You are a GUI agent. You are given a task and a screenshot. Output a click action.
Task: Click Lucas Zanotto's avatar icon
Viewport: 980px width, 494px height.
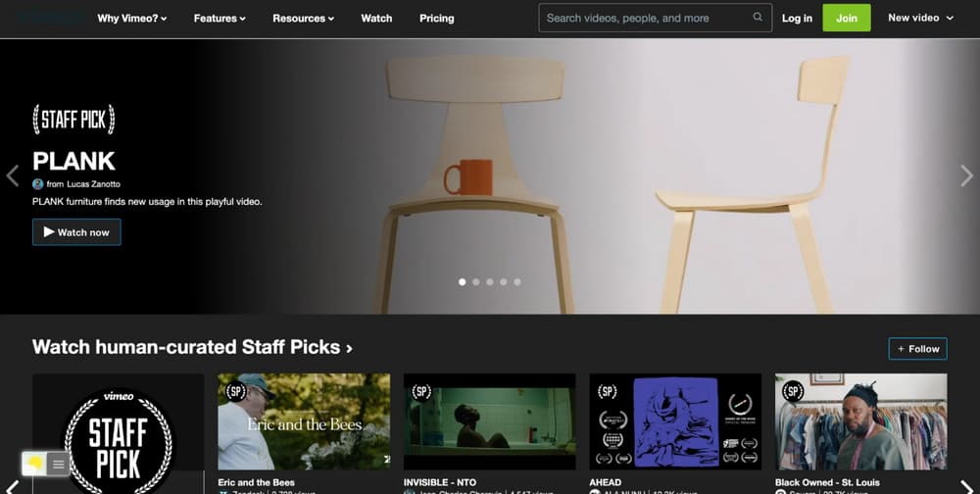tap(38, 184)
